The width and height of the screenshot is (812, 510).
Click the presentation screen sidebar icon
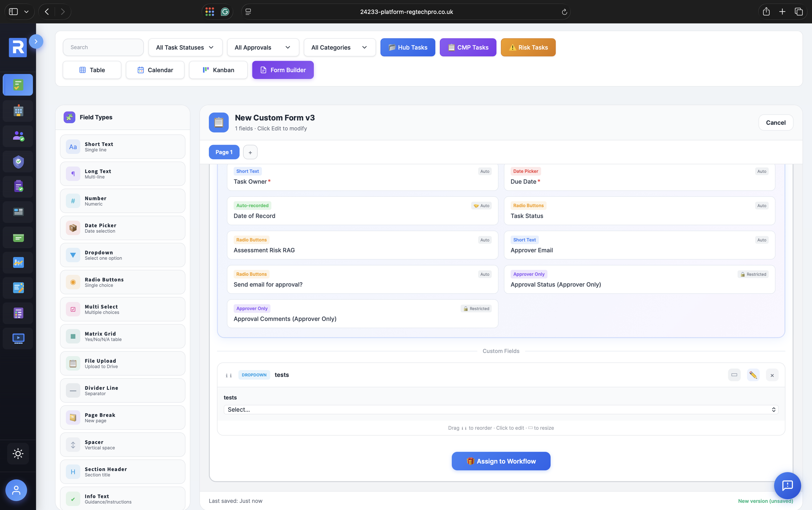pyautogui.click(x=18, y=338)
